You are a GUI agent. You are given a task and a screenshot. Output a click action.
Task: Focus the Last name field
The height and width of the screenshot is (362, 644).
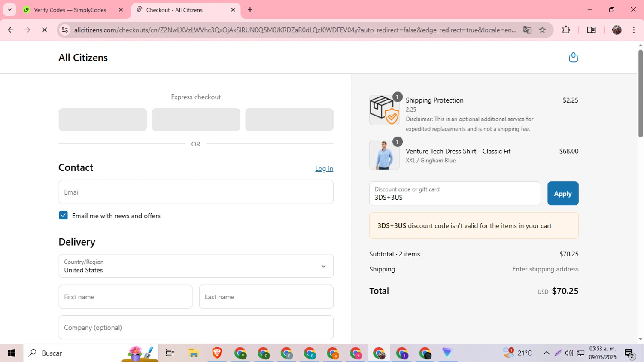coord(266,297)
